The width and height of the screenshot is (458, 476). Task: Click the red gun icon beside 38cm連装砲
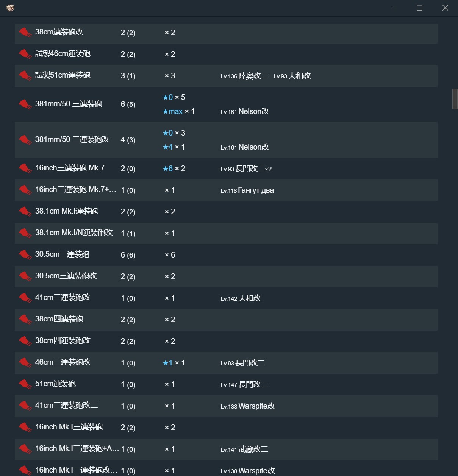point(25,33)
